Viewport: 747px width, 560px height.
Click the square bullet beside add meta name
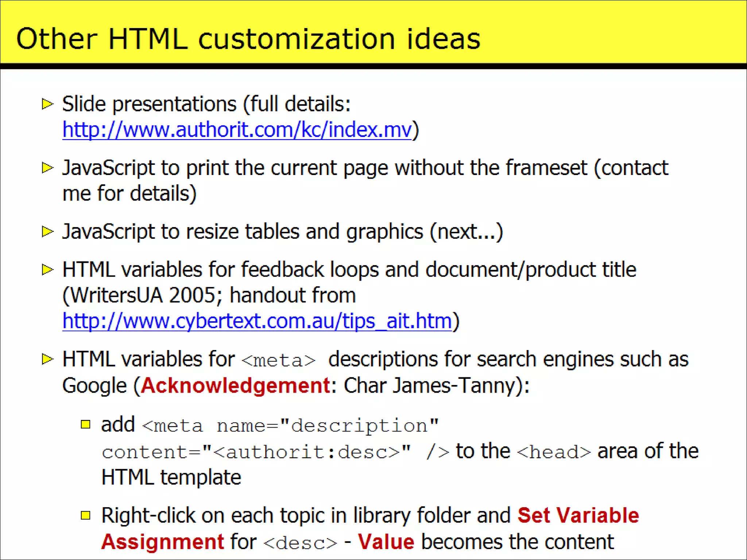[x=86, y=424]
